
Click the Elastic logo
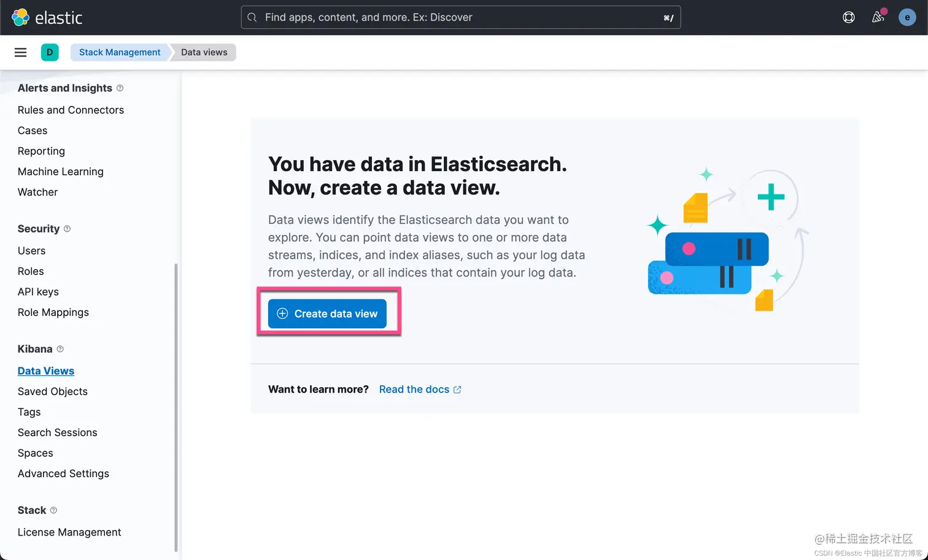click(47, 17)
